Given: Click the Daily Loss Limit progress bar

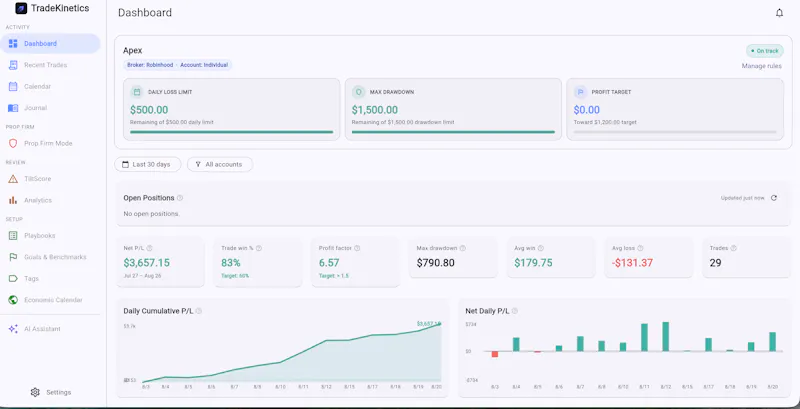Looking at the screenshot, I should (x=232, y=132).
